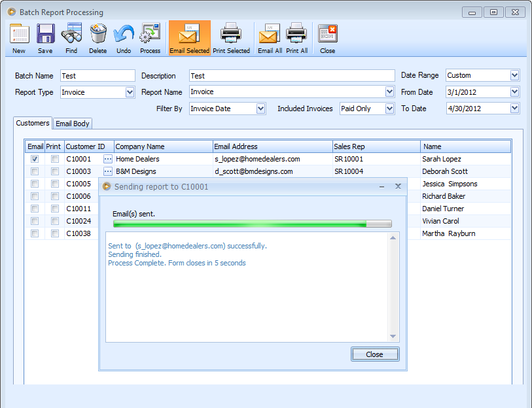Check Email checkbox for C10003
This screenshot has height=408, width=532.
(35, 171)
